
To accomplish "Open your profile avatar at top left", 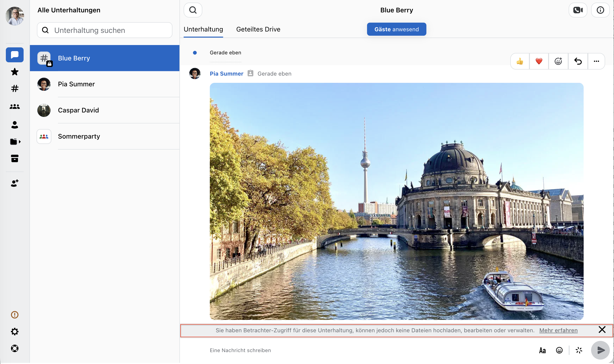I will pos(15,16).
